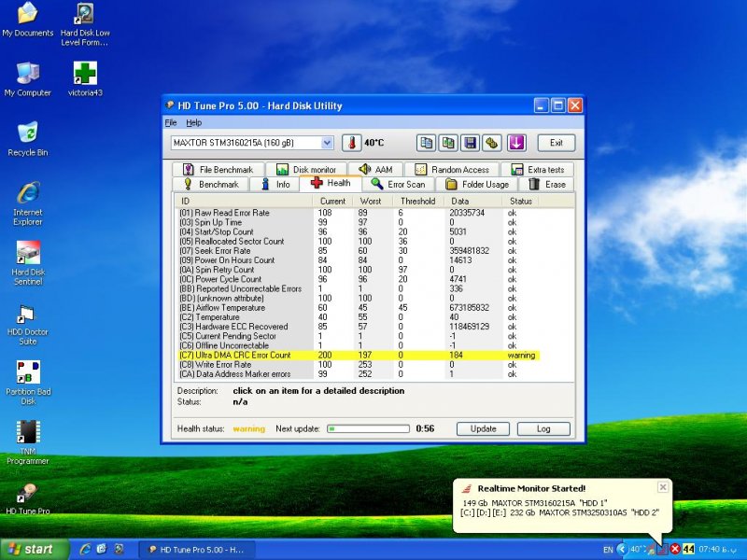747x560 pixels.
Task: Click the green copy screenshot toolbar icon
Action: point(448,143)
